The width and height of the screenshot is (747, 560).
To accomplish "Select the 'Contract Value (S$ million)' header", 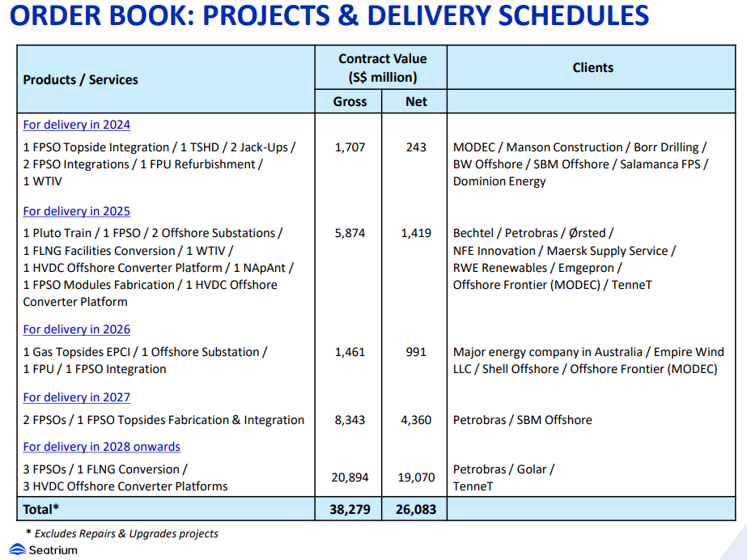I will tap(383, 68).
